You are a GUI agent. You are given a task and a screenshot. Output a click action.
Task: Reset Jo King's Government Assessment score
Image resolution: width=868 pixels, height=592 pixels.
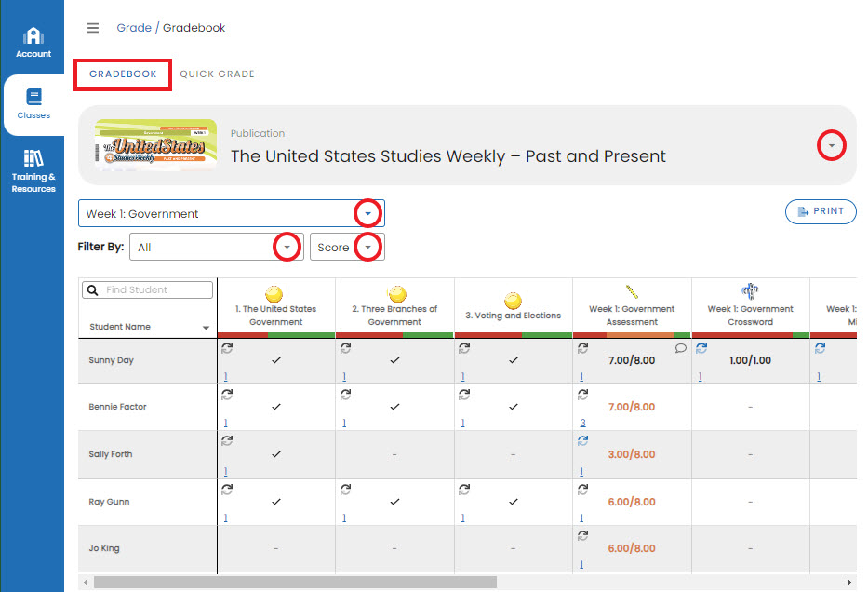point(582,536)
